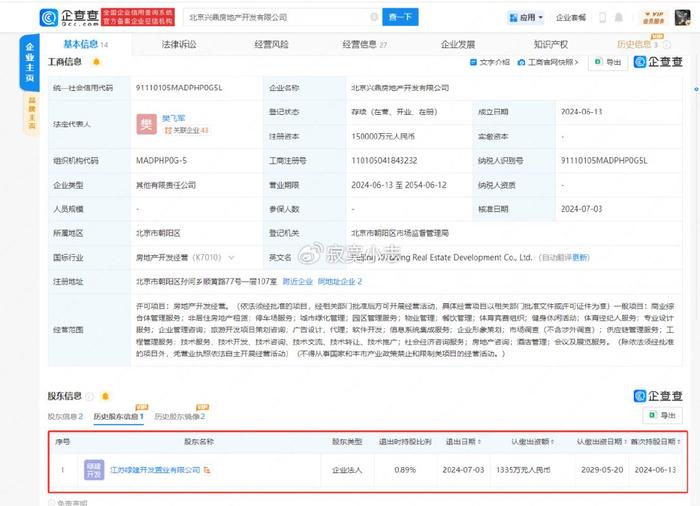Switch to the 企业发展 tab

click(x=458, y=44)
